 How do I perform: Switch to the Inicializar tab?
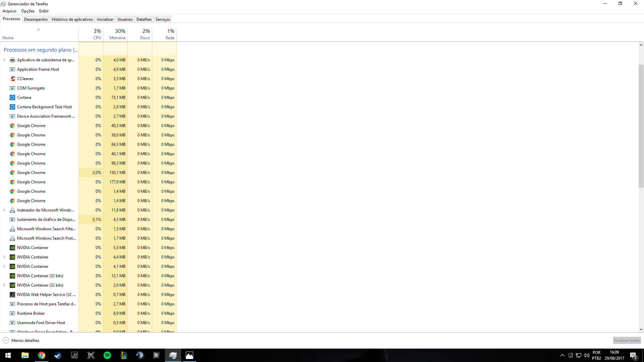(105, 19)
